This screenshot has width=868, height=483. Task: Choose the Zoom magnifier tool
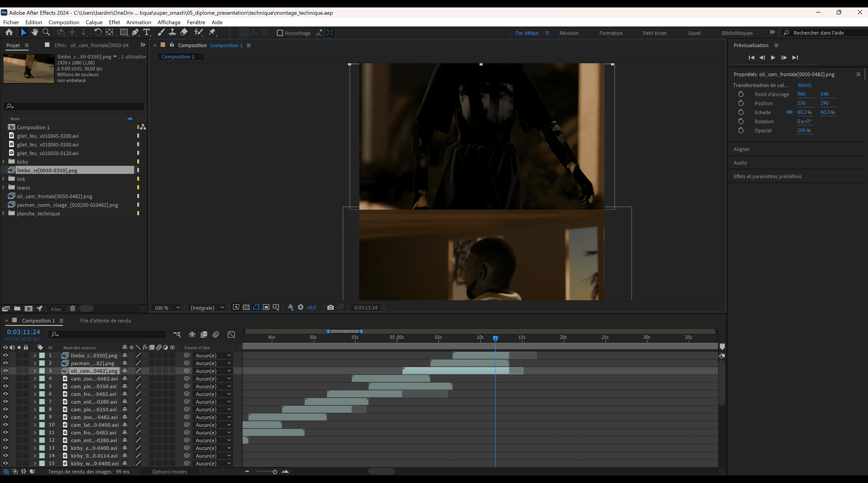[46, 32]
